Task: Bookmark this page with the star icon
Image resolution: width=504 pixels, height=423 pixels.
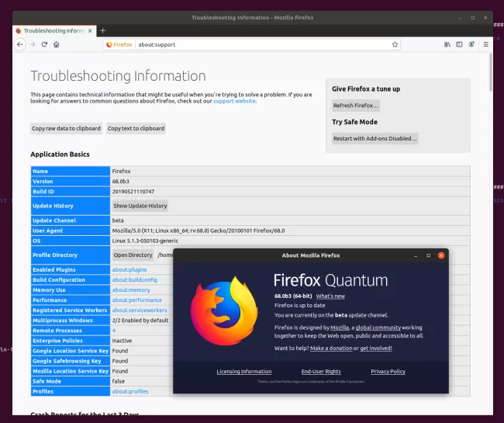Action: pyautogui.click(x=395, y=44)
